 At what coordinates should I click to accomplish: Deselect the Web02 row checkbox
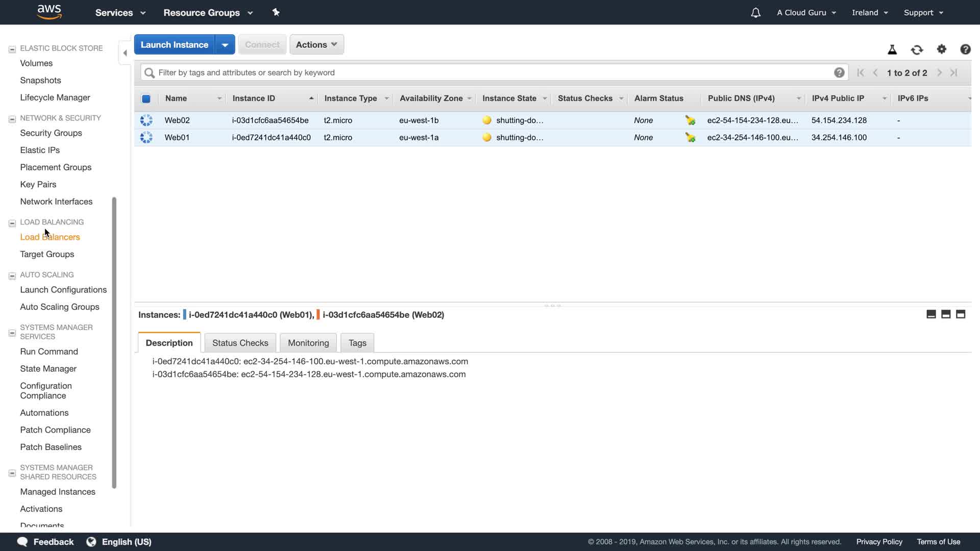click(x=146, y=120)
